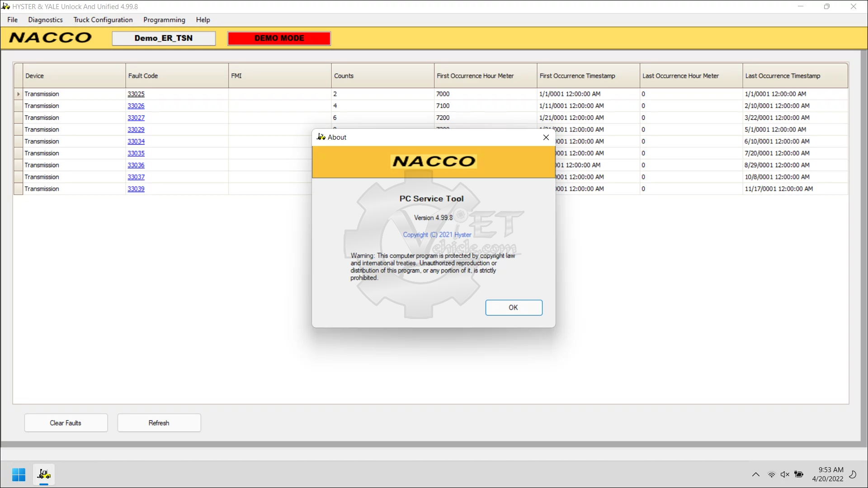This screenshot has width=868, height=488.
Task: Sort by the Device column header
Action: [74, 76]
